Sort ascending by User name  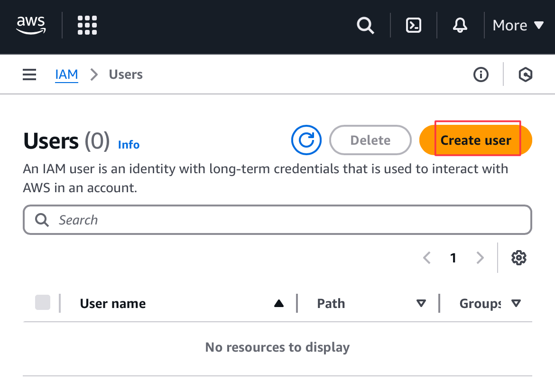279,303
